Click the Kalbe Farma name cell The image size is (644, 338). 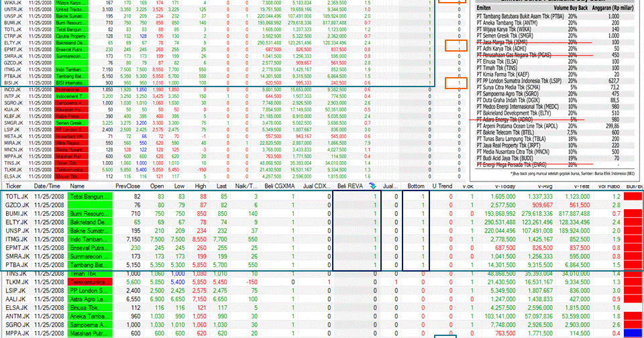(72, 116)
